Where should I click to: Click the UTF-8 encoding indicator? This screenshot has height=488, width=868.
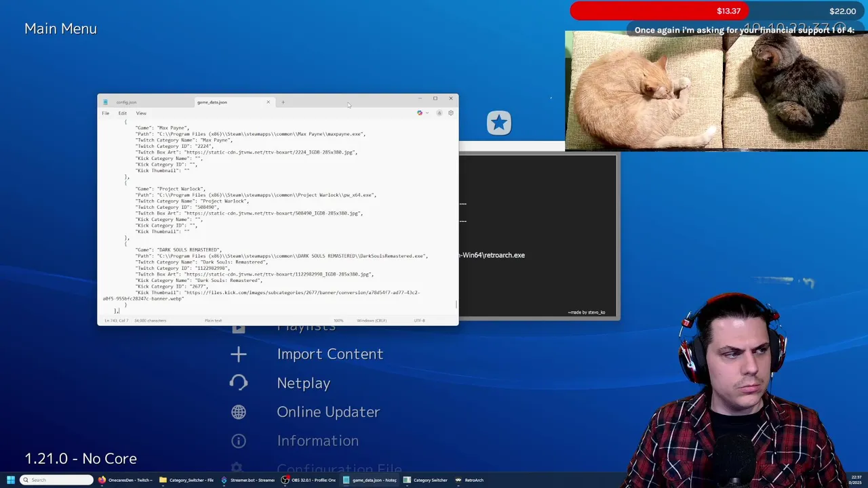[x=420, y=321]
